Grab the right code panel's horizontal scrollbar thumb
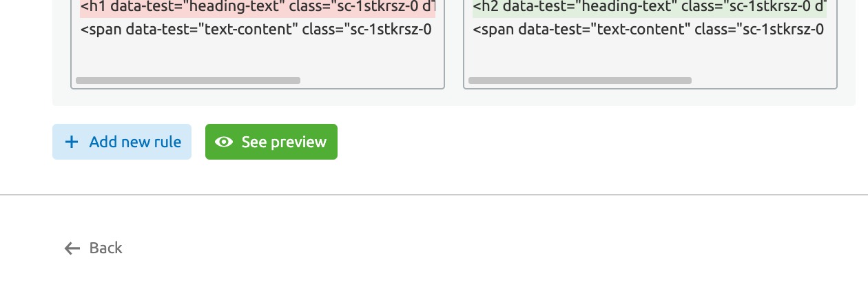 coord(579,81)
